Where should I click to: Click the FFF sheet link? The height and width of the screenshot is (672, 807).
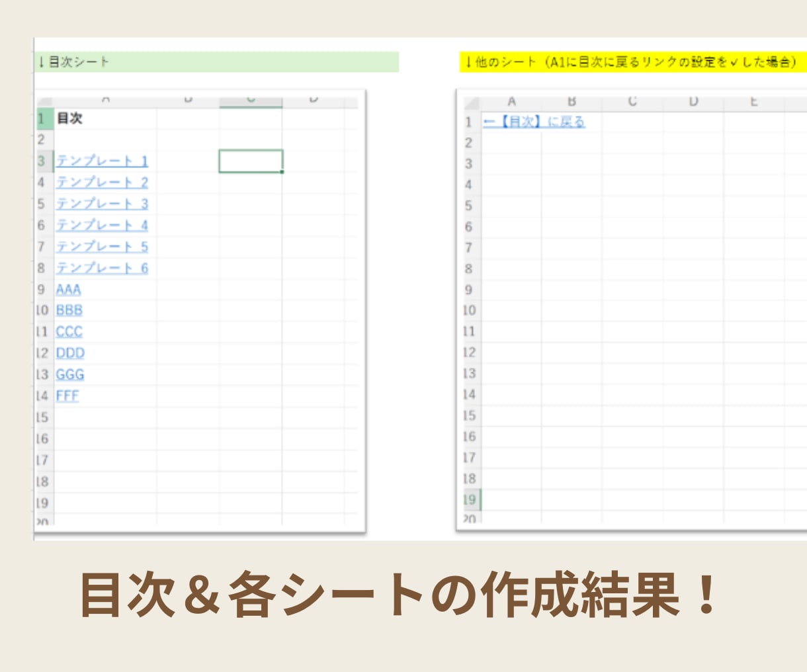click(x=67, y=396)
